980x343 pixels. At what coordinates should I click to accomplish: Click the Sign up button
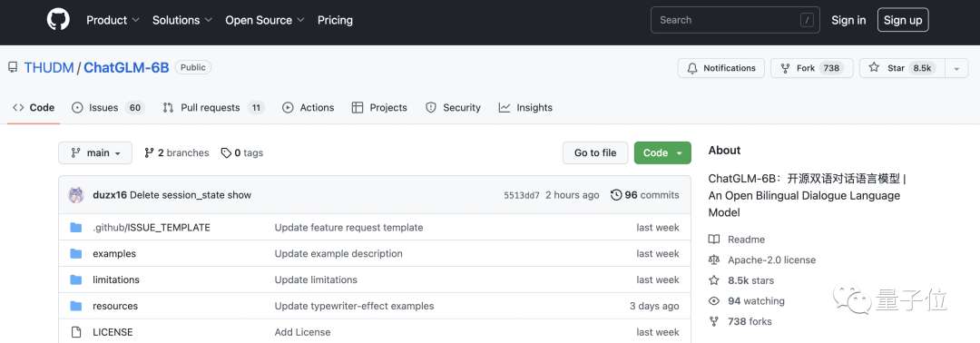tap(903, 20)
